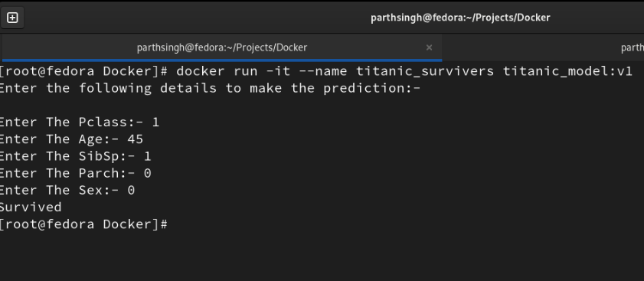Viewport: 644px width, 281px height.
Task: Click the word docker in the run command
Action: 201,71
